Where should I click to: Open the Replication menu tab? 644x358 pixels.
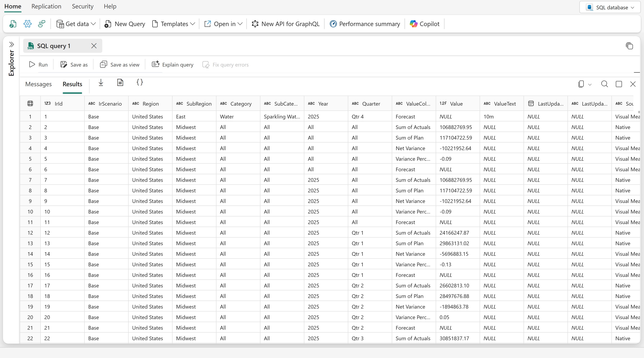point(46,7)
